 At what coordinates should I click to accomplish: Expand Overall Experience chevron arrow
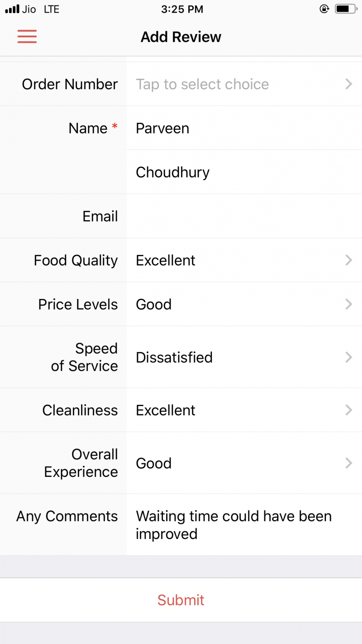pos(348,463)
